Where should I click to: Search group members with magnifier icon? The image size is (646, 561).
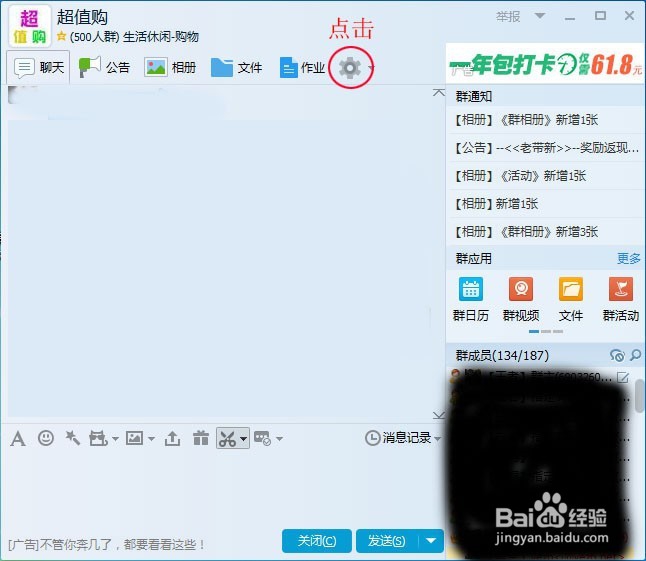tap(636, 355)
